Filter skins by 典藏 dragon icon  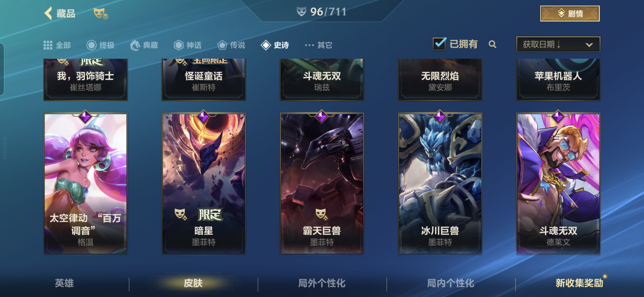[x=144, y=45]
